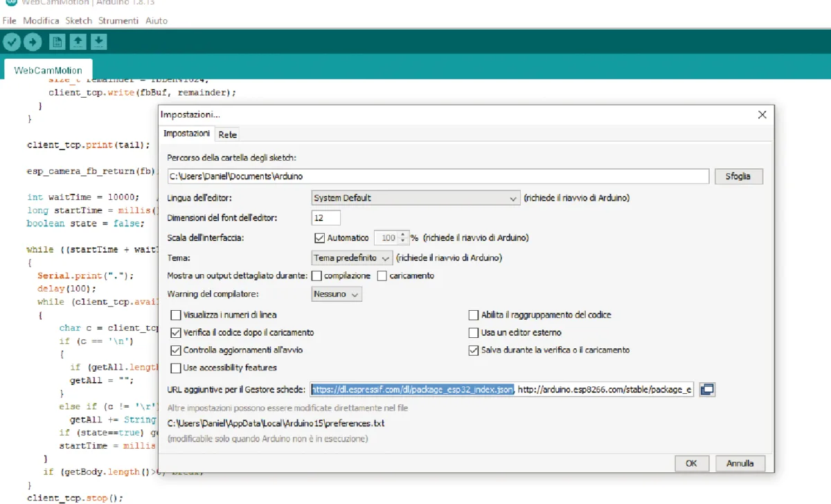Click the Sfoglia button
831x504 pixels.
click(739, 177)
